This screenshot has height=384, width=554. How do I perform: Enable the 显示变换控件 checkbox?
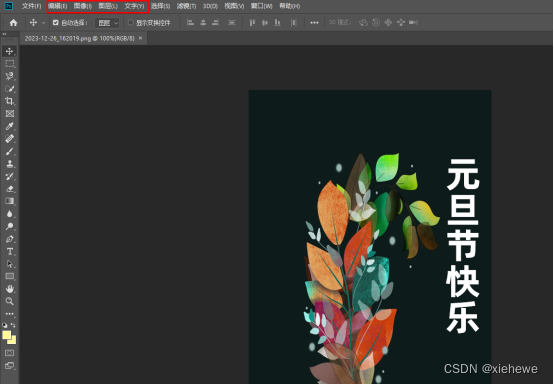(130, 23)
